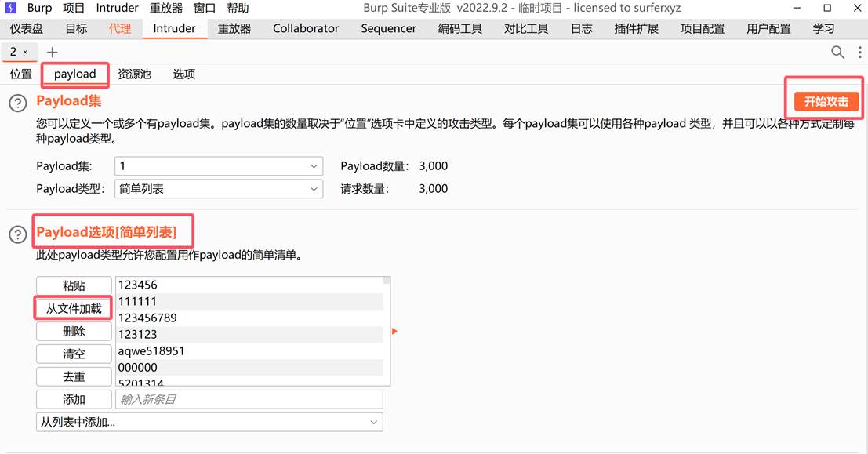Open the three-dot tab options menu

point(859,52)
